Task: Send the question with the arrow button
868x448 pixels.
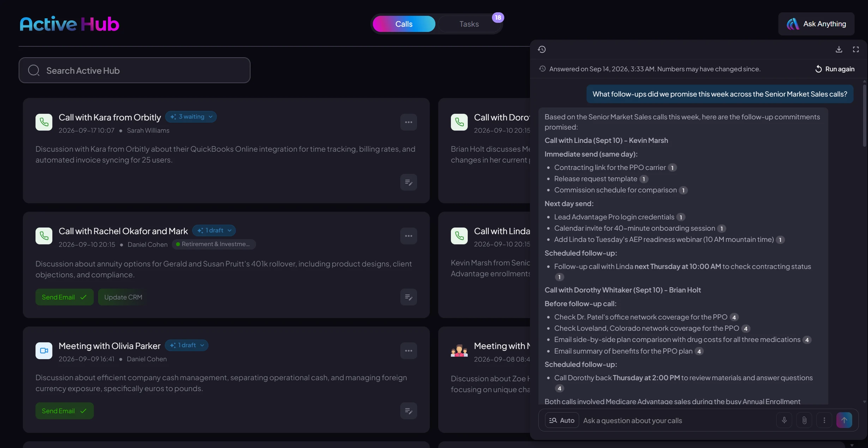Action: point(844,420)
